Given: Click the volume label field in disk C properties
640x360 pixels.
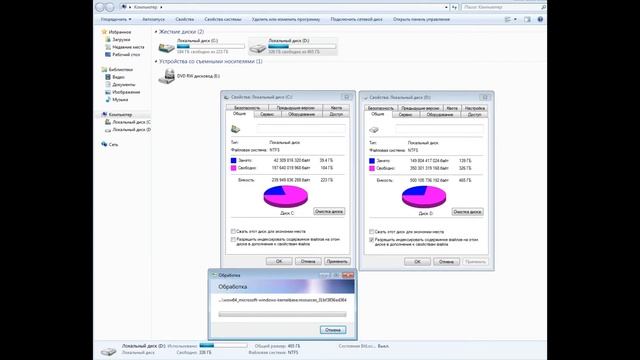Looking at the screenshot, I should coord(301,129).
